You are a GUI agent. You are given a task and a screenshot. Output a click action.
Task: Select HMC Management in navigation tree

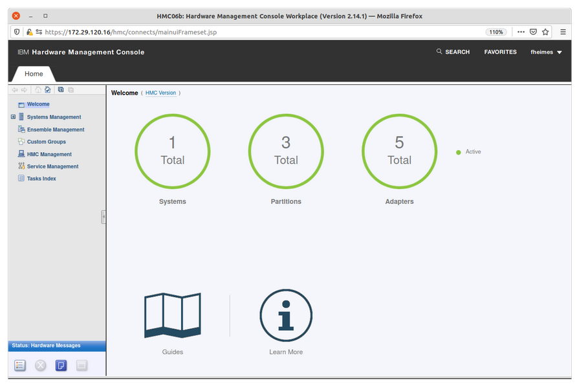(x=49, y=154)
